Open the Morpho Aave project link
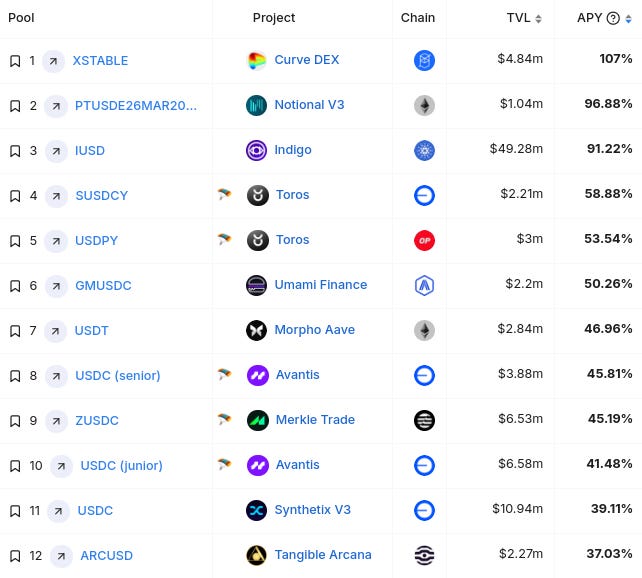Screen dimensions: 642x578 314,330
